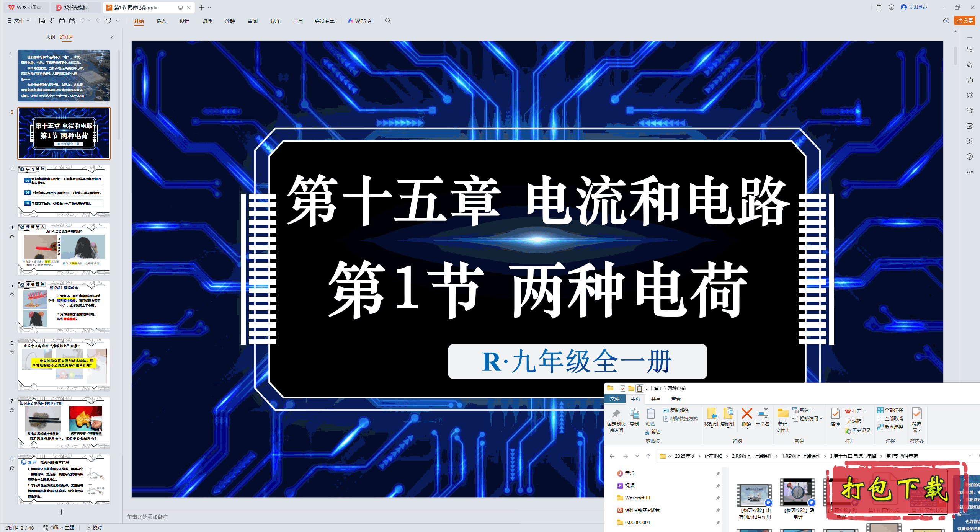The width and height of the screenshot is (980, 532).
Task: Click 视频 in Explorer navigation pane
Action: pyautogui.click(x=630, y=485)
